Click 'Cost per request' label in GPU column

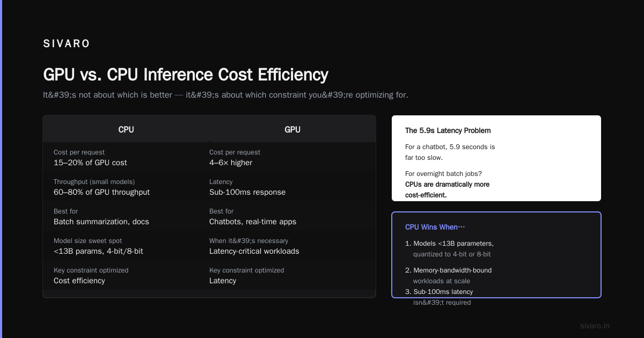click(x=235, y=152)
